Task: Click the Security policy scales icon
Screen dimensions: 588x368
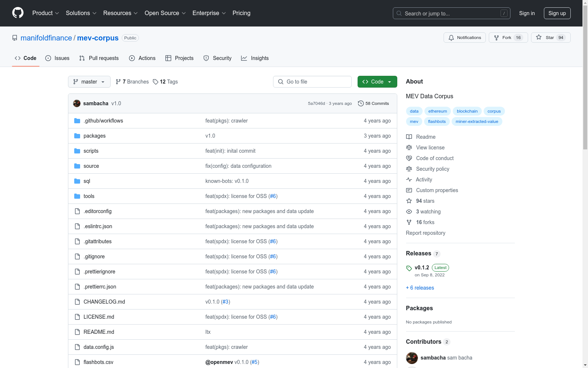Action: coord(409,169)
